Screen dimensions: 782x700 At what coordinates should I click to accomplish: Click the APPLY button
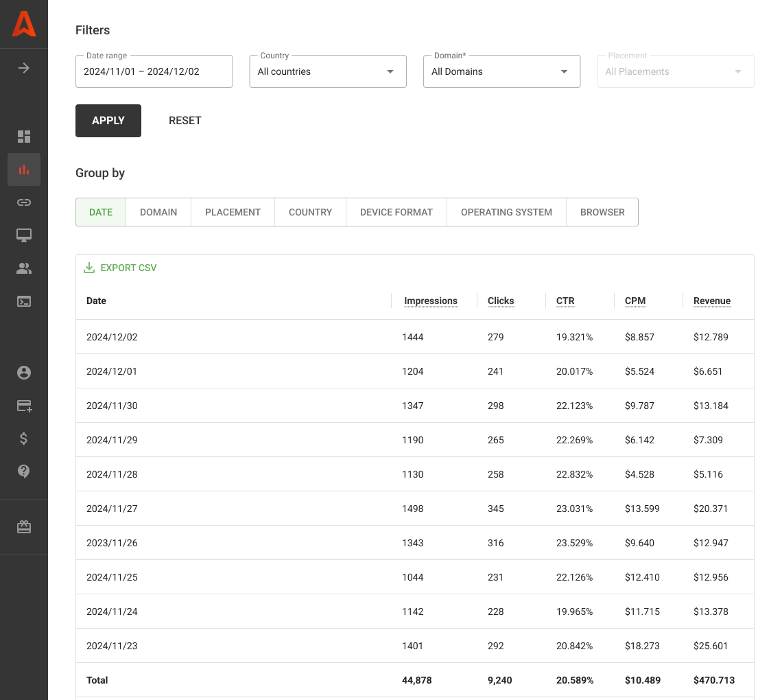click(108, 121)
